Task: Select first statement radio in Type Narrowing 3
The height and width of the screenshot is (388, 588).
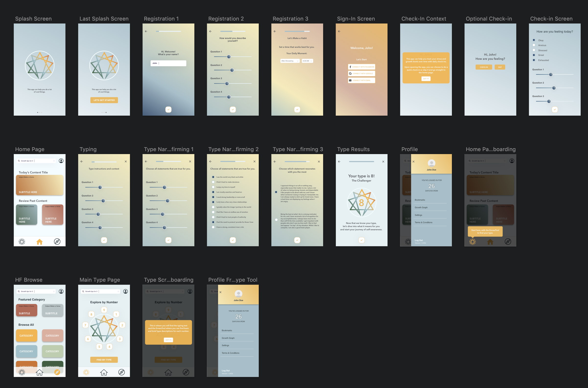Action: coord(276,192)
